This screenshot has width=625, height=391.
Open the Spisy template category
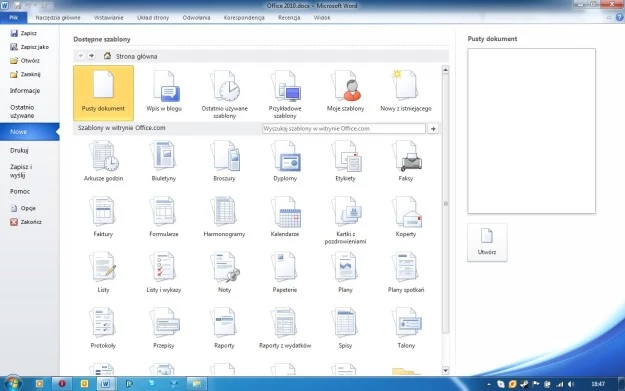pyautogui.click(x=346, y=328)
